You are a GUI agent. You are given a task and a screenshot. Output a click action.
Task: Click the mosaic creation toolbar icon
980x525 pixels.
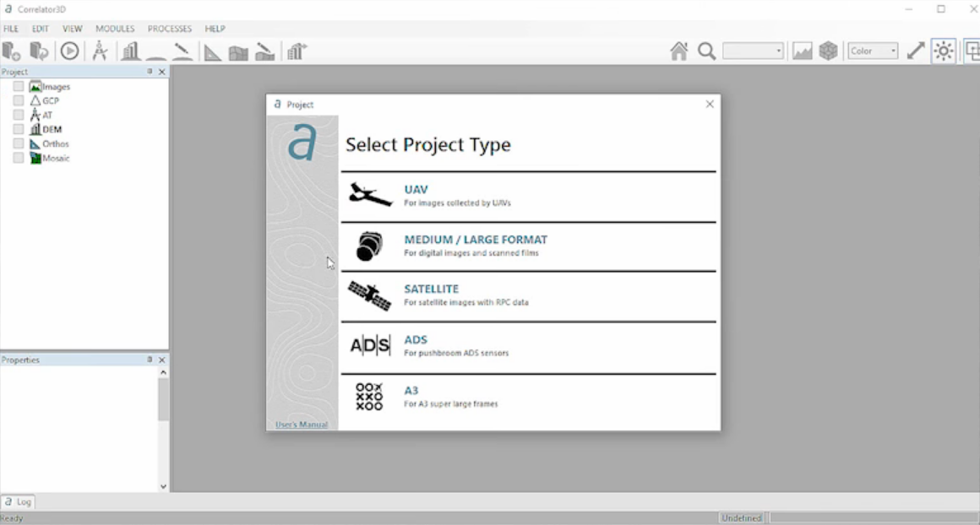238,52
